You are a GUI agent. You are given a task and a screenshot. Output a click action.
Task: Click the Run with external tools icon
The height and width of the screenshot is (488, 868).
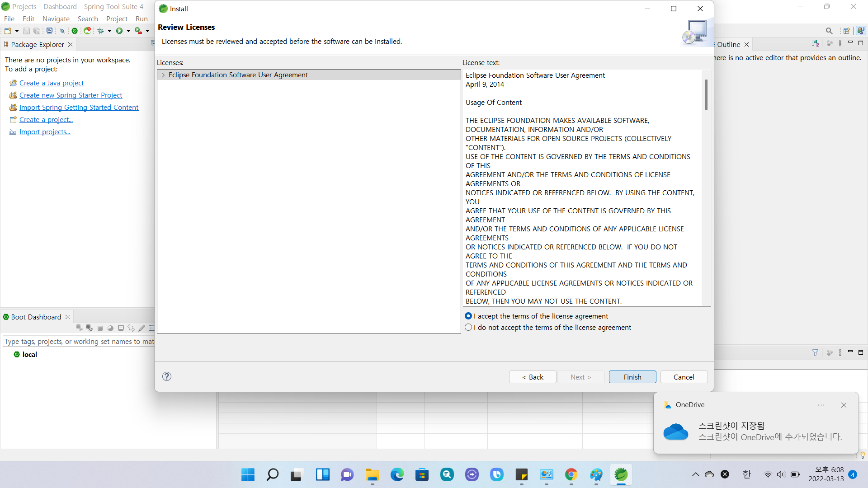tap(138, 31)
